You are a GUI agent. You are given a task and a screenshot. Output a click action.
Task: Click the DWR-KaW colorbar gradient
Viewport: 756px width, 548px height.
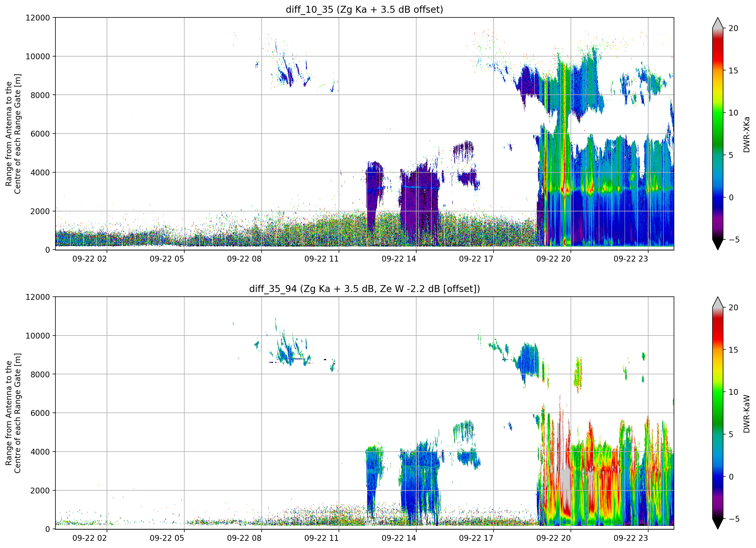coord(718,413)
